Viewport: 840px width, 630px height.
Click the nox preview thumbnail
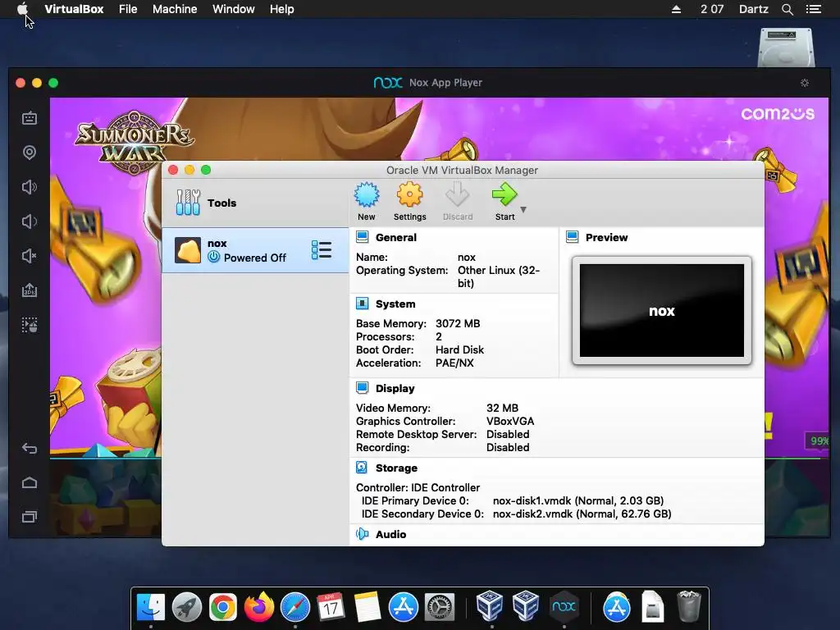tap(662, 310)
